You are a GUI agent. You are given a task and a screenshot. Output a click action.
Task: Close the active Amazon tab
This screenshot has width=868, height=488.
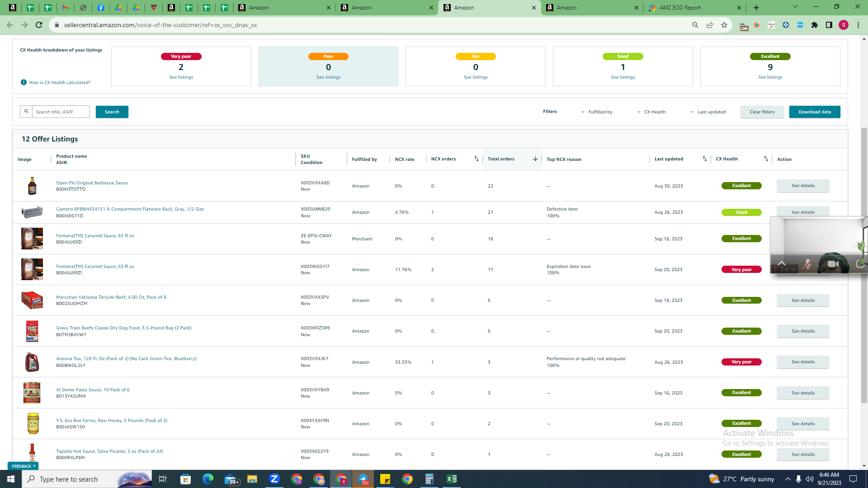534,8
